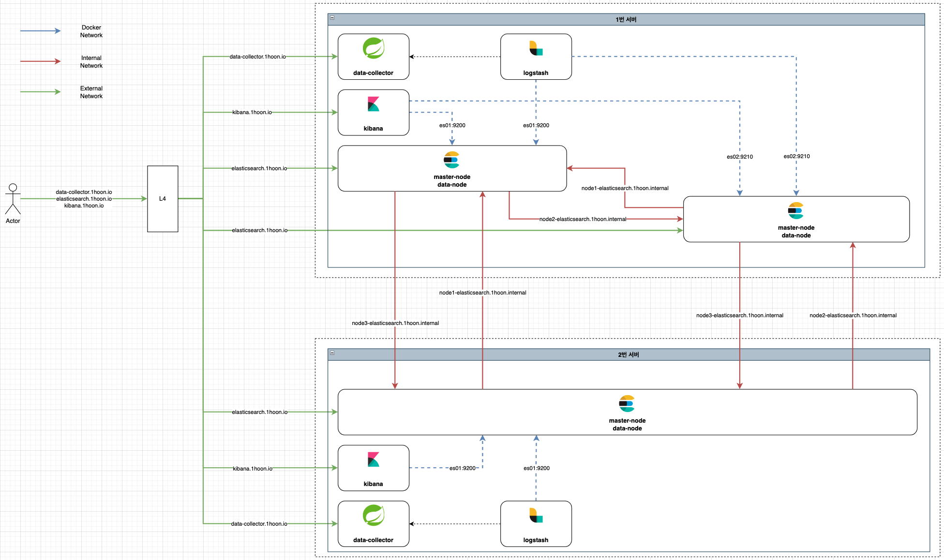Collapse the 1번 서버 container
Image resolution: width=944 pixels, height=560 pixels.
pyautogui.click(x=332, y=17)
